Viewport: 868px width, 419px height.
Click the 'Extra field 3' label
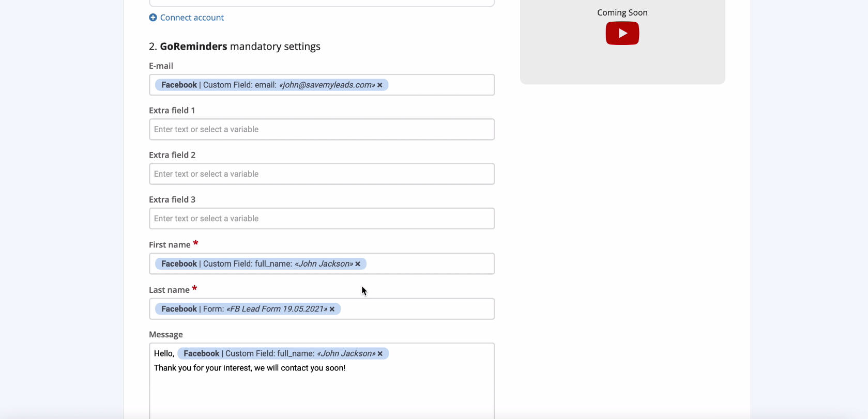tap(172, 200)
